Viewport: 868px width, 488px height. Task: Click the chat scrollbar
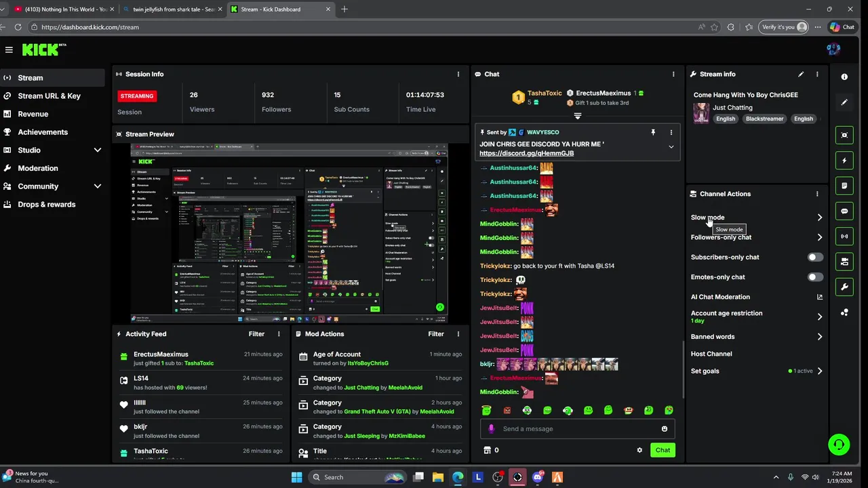(683, 369)
